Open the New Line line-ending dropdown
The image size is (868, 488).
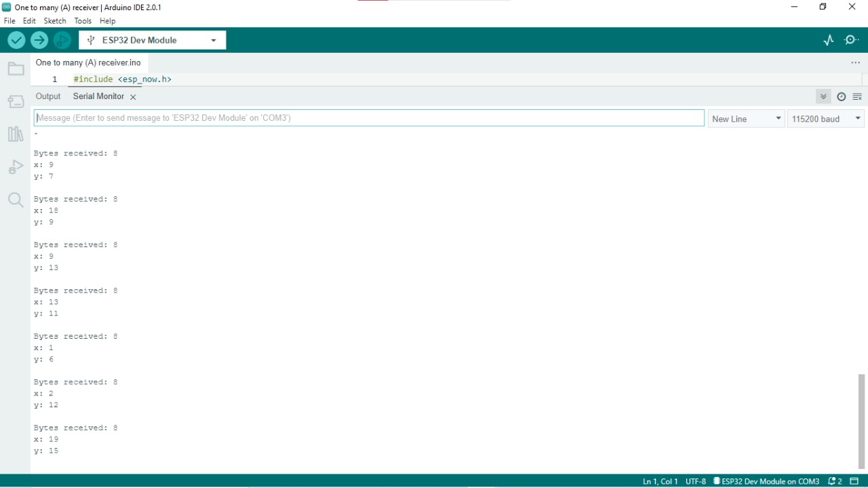(746, 118)
